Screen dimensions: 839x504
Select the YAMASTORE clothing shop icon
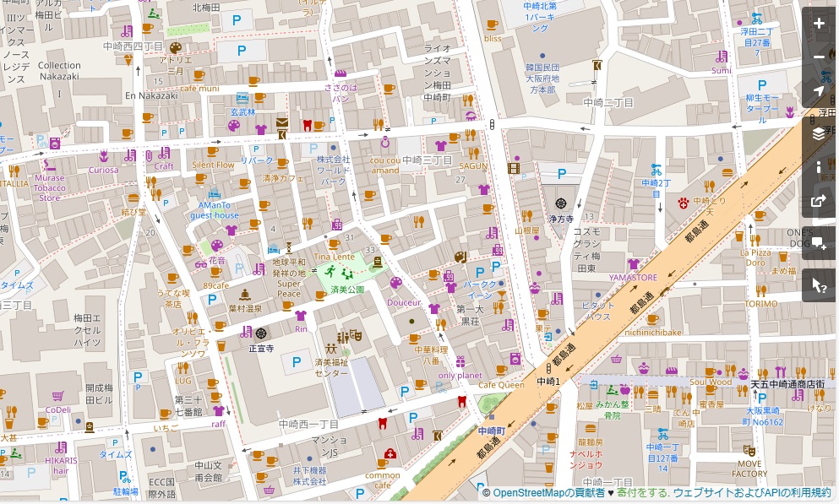[633, 264]
